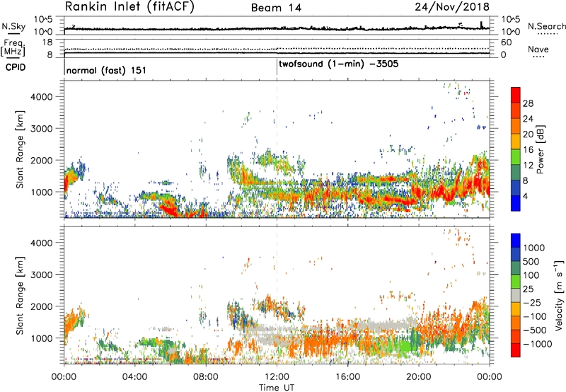
Task: Click the blue bottom of power colorbar
Action: click(516, 203)
